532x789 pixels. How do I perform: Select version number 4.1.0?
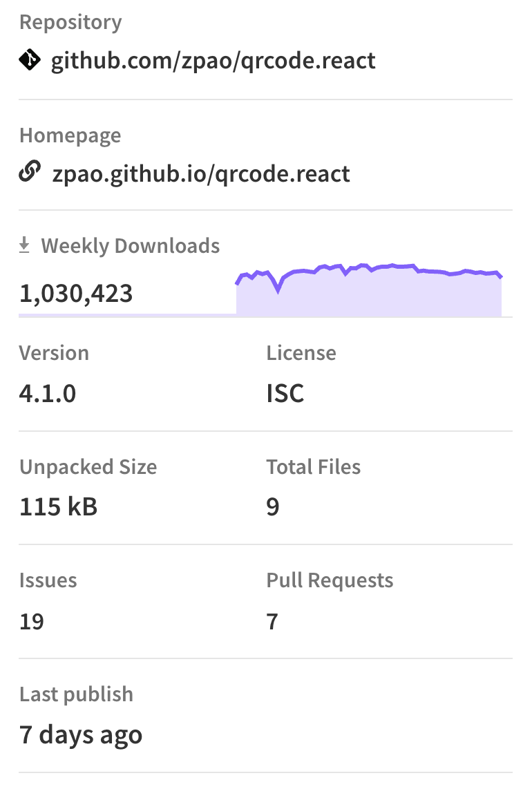point(48,394)
